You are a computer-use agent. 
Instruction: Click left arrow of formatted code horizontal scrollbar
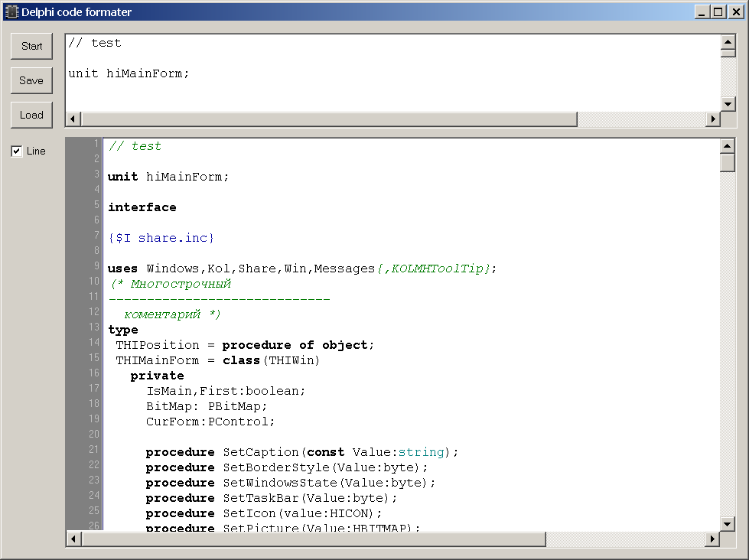coord(73,539)
